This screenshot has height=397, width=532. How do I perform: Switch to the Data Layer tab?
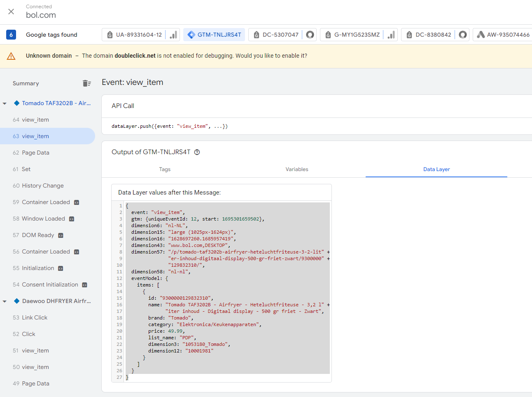(436, 169)
